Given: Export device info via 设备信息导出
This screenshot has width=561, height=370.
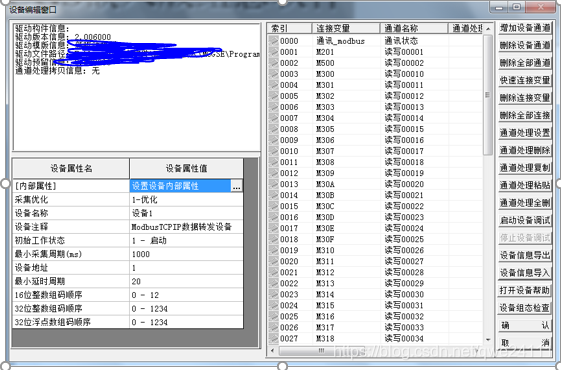Looking at the screenshot, I should (525, 255).
